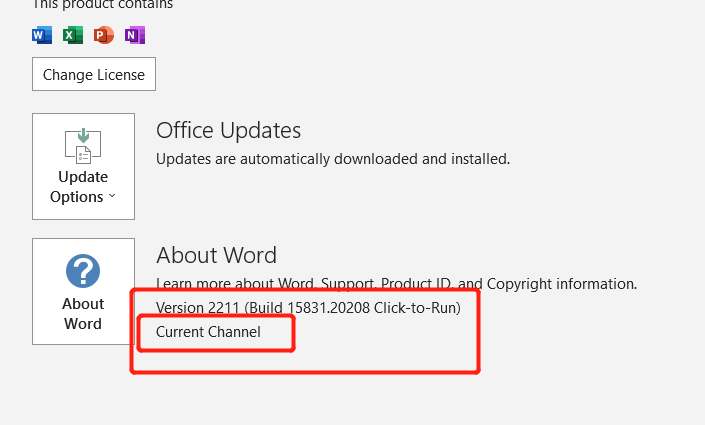The height and width of the screenshot is (425, 705).
Task: Click the Change License button
Action: click(94, 74)
